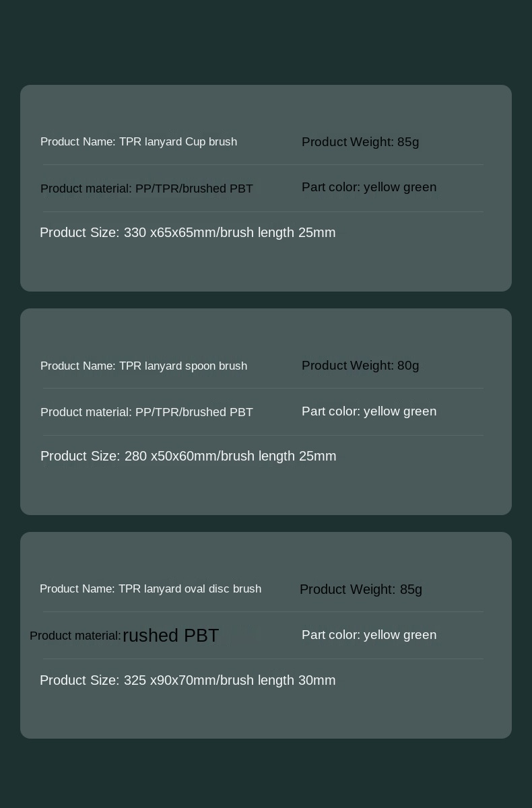Click "Product material:" label in oval disc card
532x808 pixels.
pyautogui.click(x=75, y=636)
